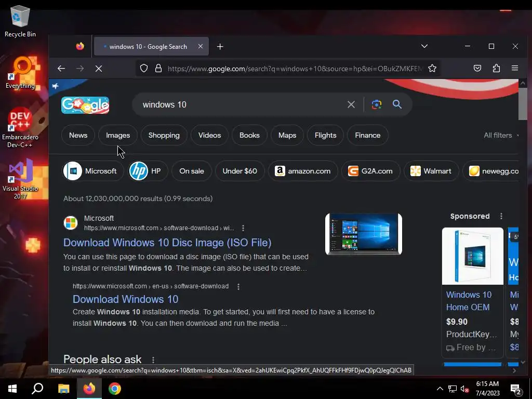Open Windows taskbar search
532x399 pixels.
pyautogui.click(x=37, y=389)
